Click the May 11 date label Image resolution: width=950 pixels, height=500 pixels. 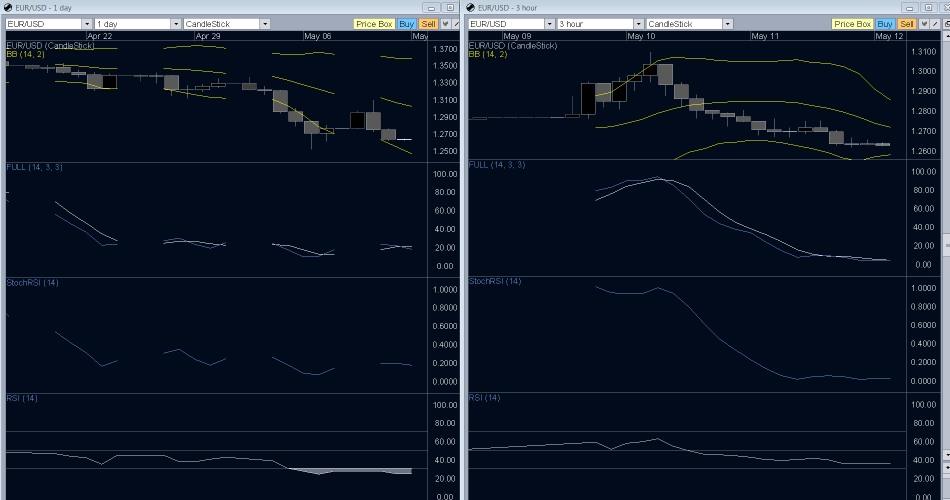pyautogui.click(x=765, y=36)
